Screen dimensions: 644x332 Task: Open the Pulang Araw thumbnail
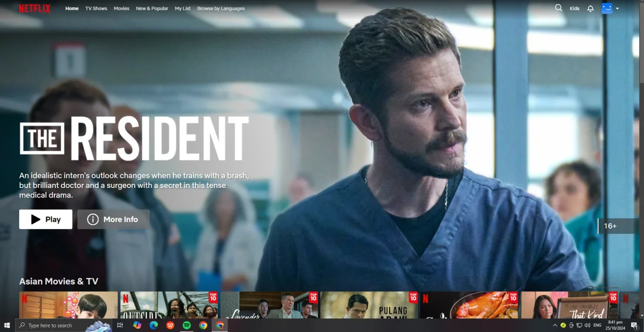click(x=369, y=305)
